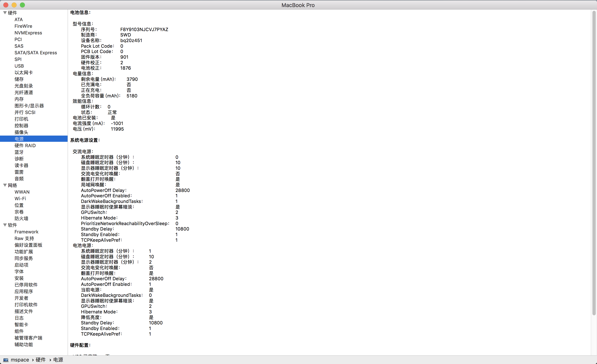
Task: Click the 全负荷容量 value 5180
Action: (132, 96)
